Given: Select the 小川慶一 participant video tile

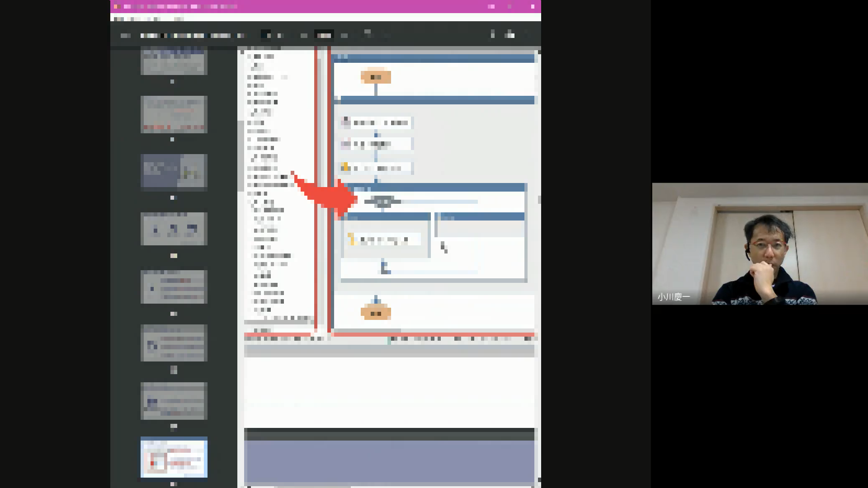Looking at the screenshot, I should tap(759, 244).
